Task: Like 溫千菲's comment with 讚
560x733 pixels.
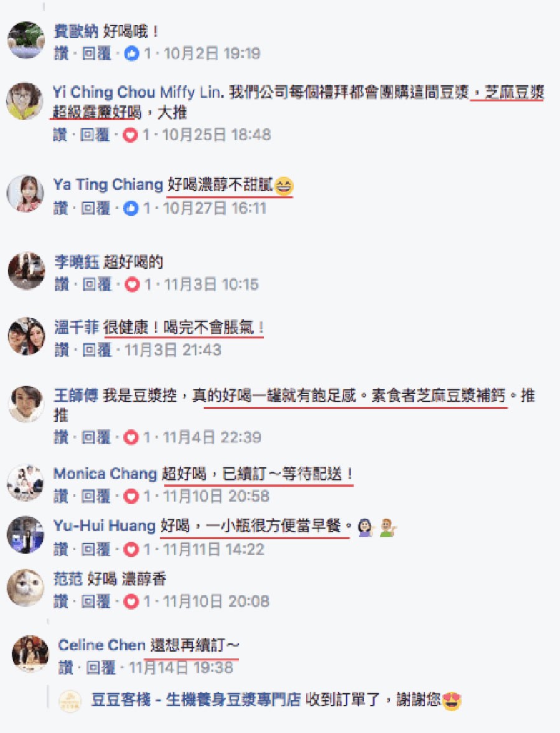Action: coord(61,350)
